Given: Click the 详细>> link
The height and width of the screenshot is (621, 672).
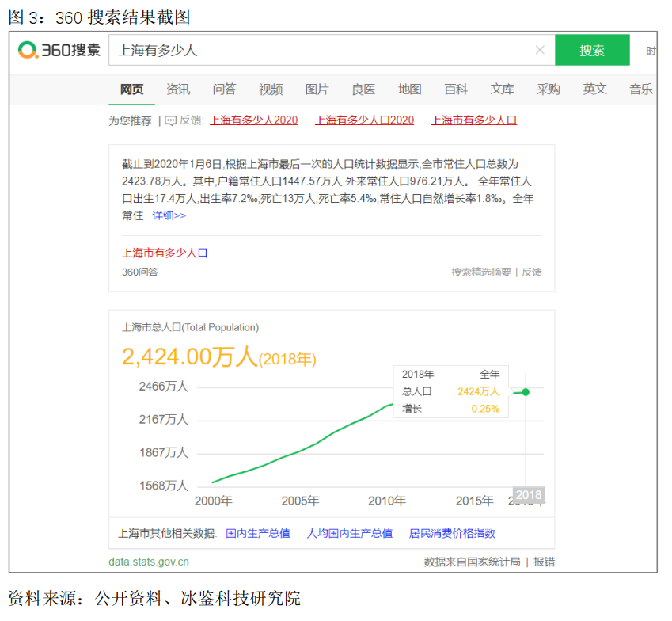Looking at the screenshot, I should tap(169, 215).
